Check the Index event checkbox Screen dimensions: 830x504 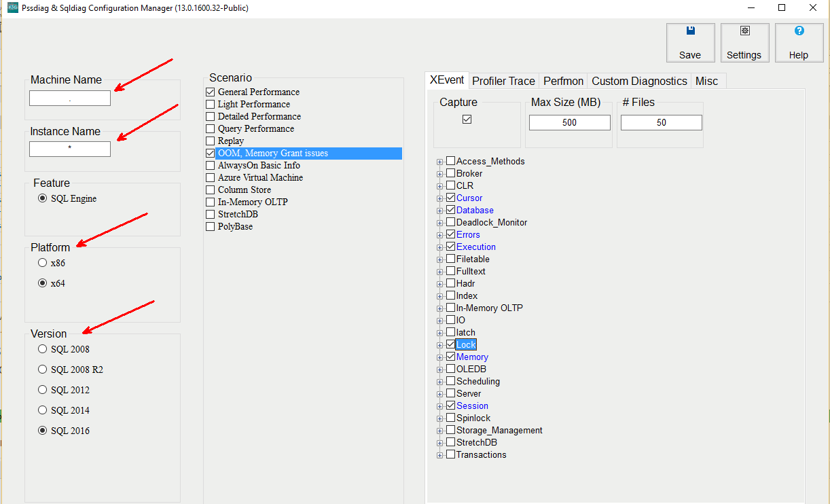coord(450,295)
